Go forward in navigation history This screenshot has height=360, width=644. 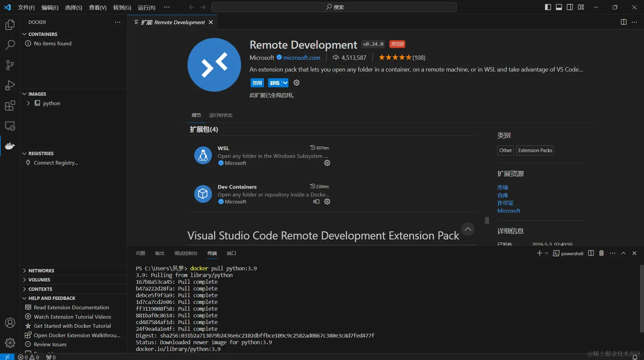(x=203, y=7)
